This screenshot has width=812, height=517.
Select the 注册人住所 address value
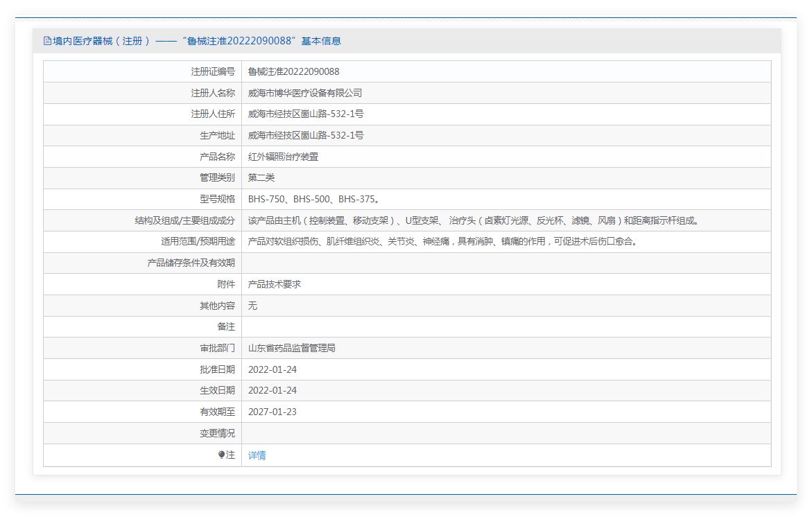pos(306,114)
